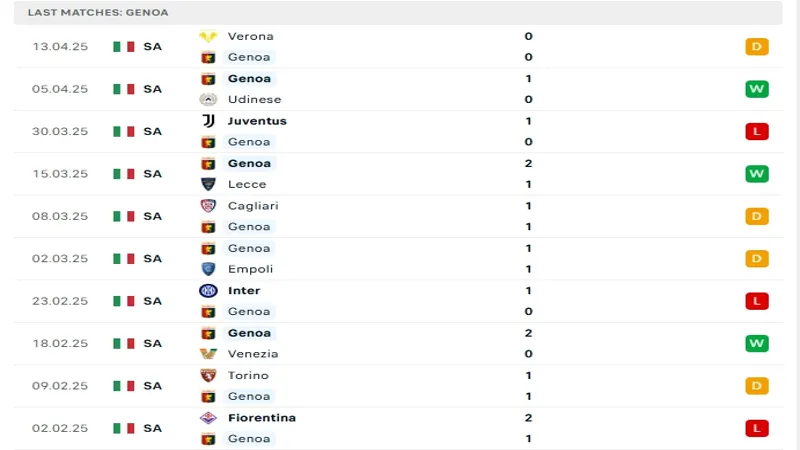Click the Juventus club logo
800x450 pixels.
208,121
